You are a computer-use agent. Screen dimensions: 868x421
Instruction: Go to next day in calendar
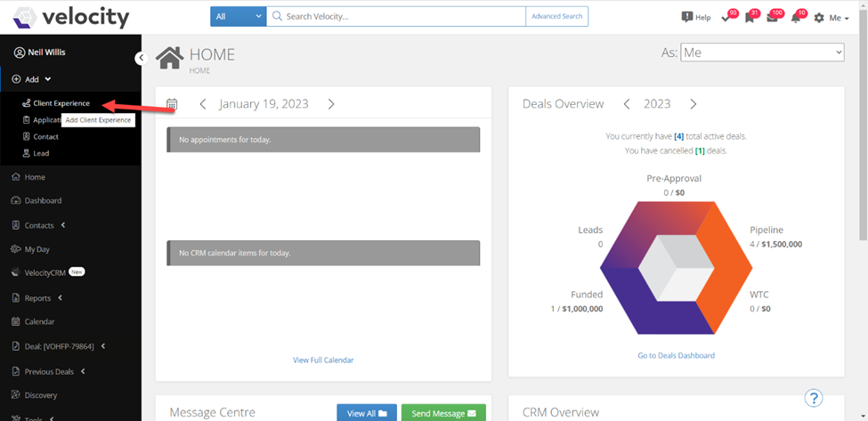[331, 104]
